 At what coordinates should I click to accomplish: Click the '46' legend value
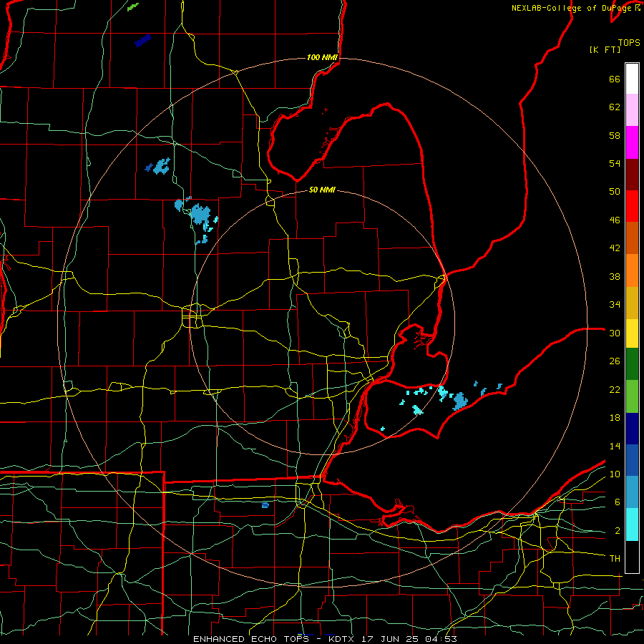click(x=615, y=220)
